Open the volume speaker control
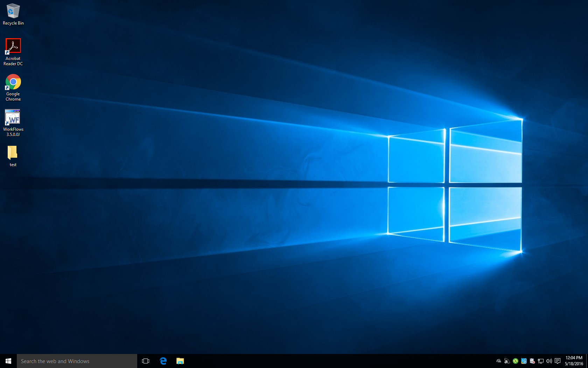 point(549,361)
